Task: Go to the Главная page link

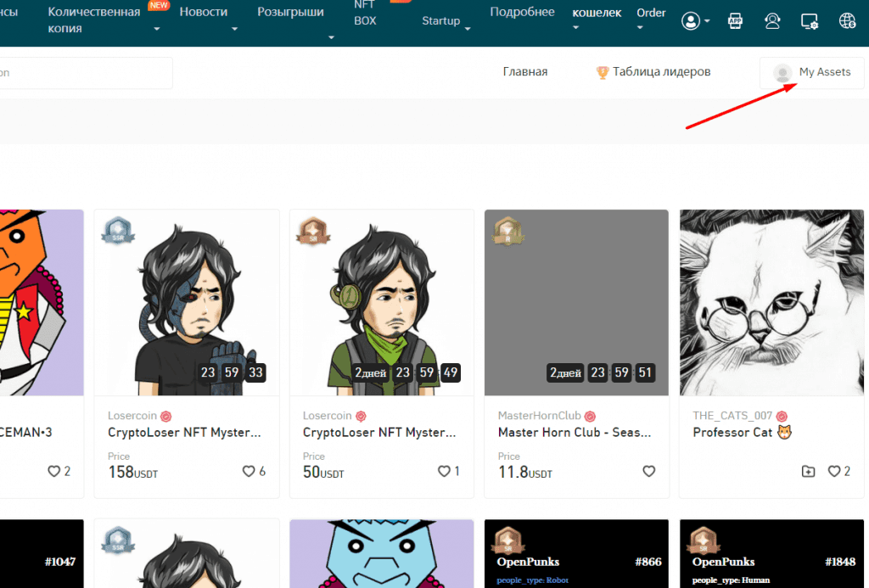Action: coord(524,71)
